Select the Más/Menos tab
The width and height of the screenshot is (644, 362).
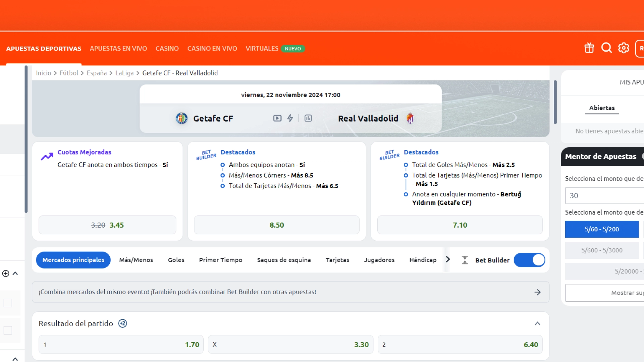(136, 260)
